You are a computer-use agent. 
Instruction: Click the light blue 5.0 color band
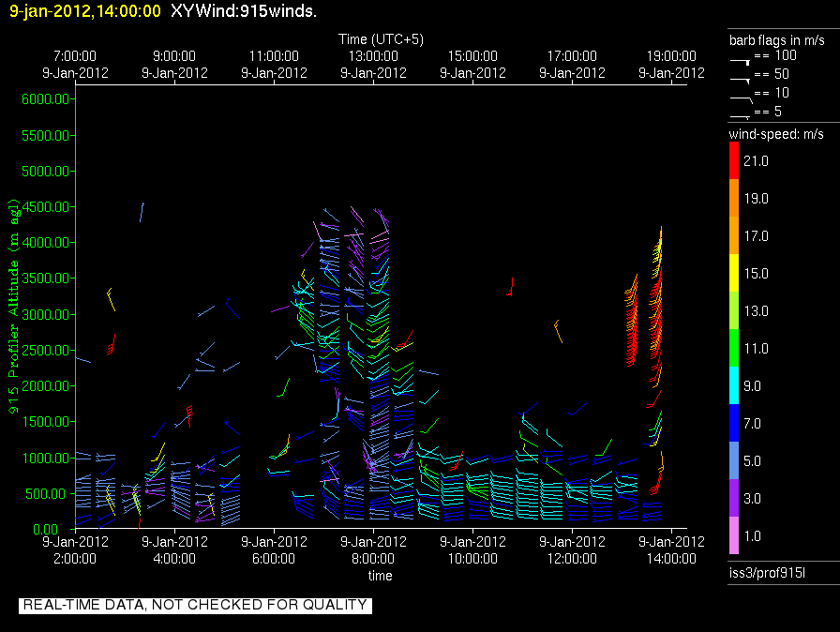pyautogui.click(x=734, y=460)
